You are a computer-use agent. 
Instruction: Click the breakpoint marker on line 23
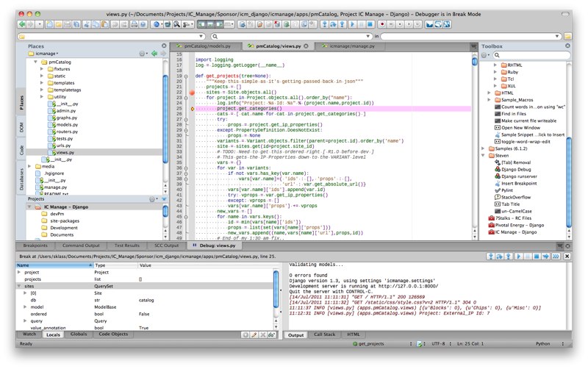[x=192, y=92]
